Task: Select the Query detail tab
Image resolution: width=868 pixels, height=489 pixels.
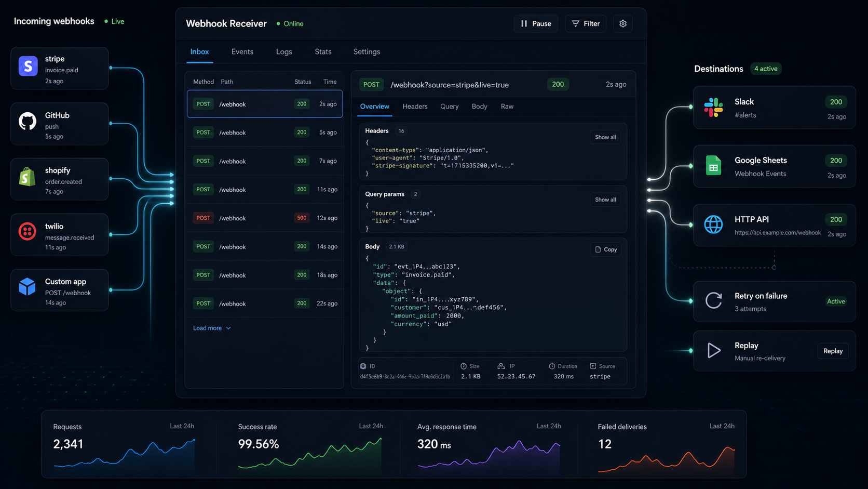Action: point(450,107)
